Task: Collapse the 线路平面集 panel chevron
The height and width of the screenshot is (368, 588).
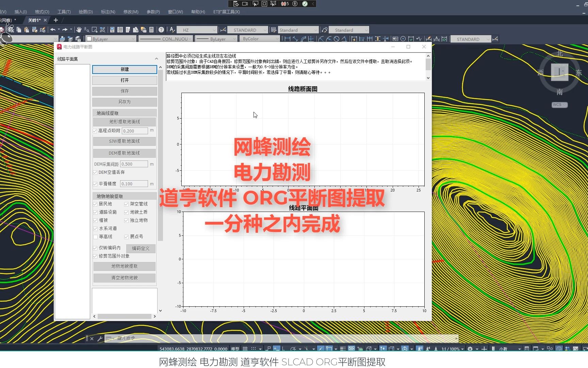Action: (157, 59)
